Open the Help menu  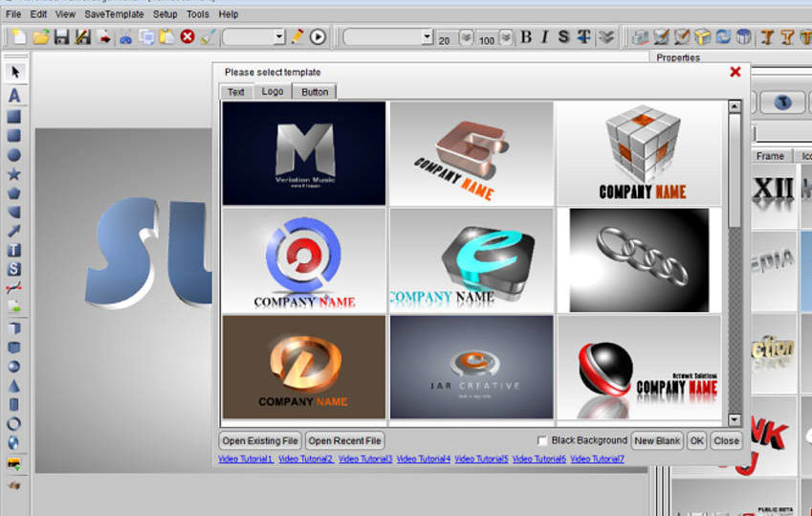tap(229, 14)
